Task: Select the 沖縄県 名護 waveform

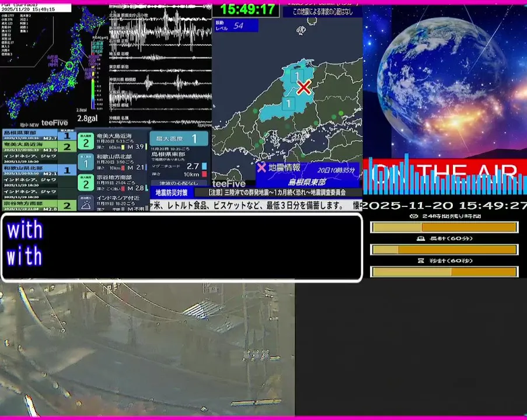Action: pos(160,121)
